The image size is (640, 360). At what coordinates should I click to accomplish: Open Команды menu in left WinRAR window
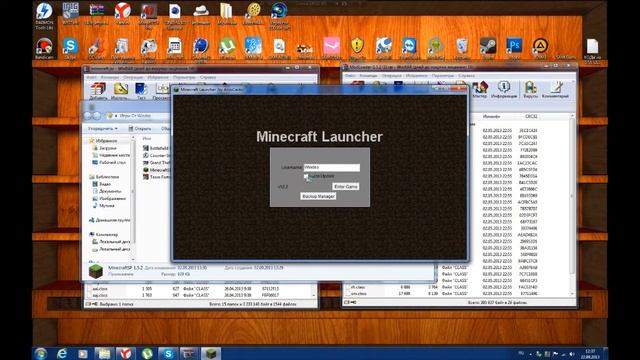click(x=109, y=77)
